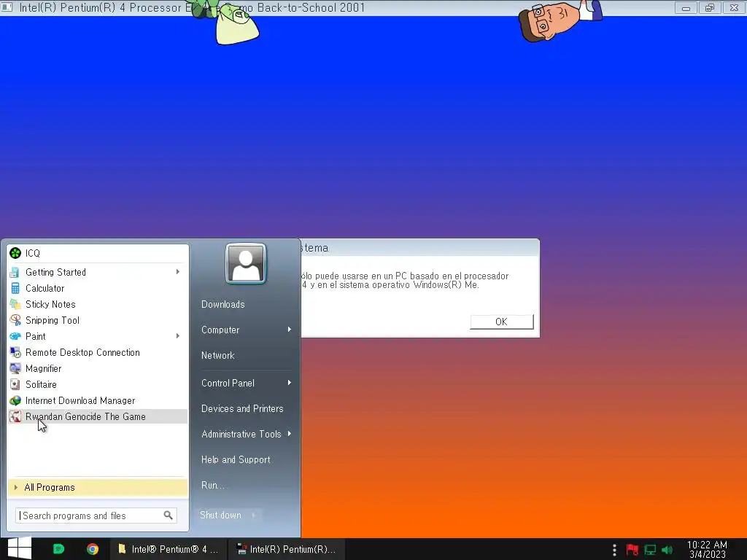Open Sticky Notes icon
The width and height of the screenshot is (747, 560).
[15, 304]
